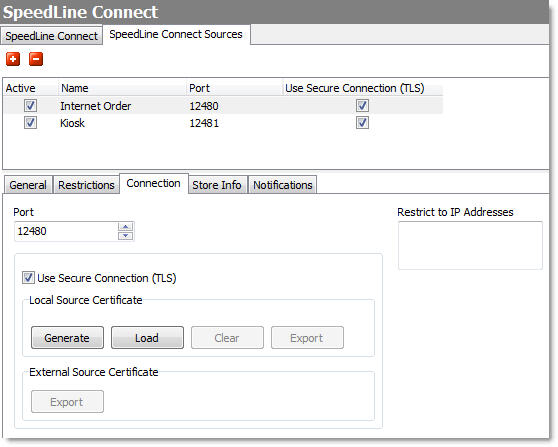Click Export under Local Source Certificate

tap(307, 337)
